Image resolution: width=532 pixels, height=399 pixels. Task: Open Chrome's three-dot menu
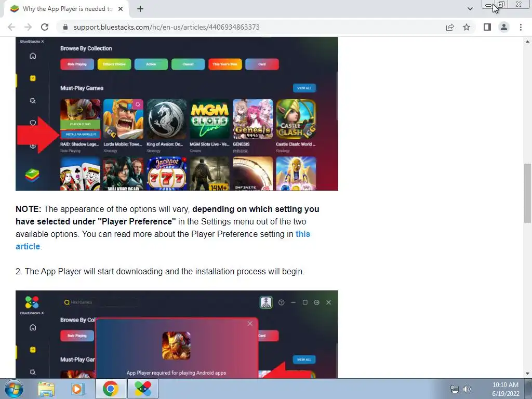pos(521,27)
